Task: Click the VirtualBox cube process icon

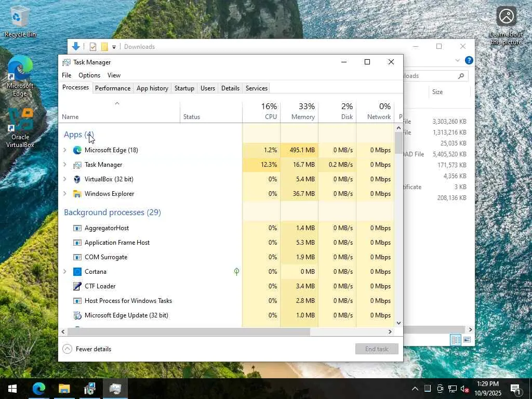Action: (x=77, y=179)
